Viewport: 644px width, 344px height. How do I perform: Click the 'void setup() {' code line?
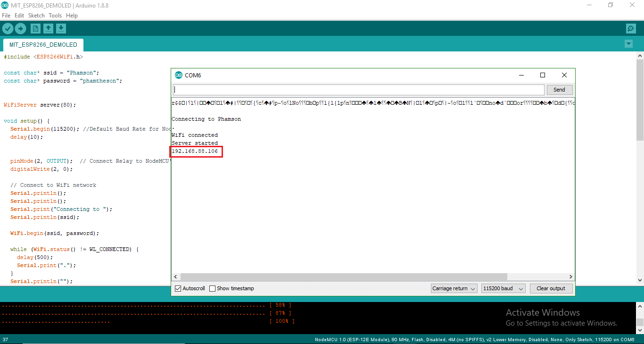coord(26,121)
